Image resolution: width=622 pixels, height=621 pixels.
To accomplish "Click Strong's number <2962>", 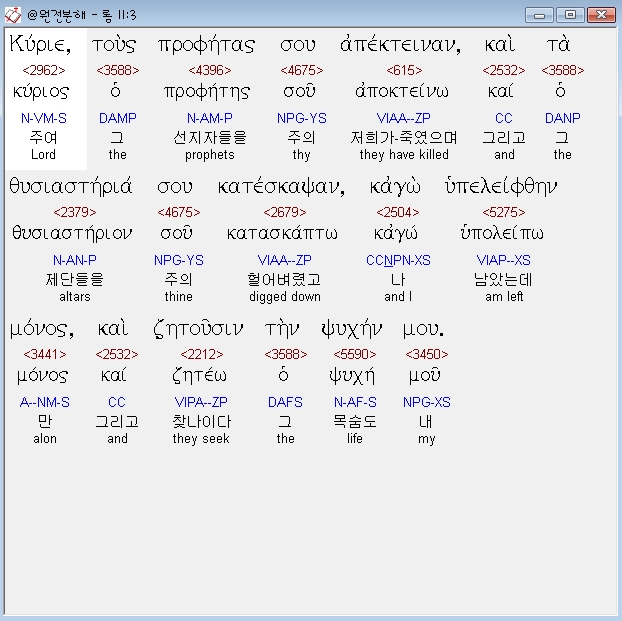I will click(x=44, y=70).
